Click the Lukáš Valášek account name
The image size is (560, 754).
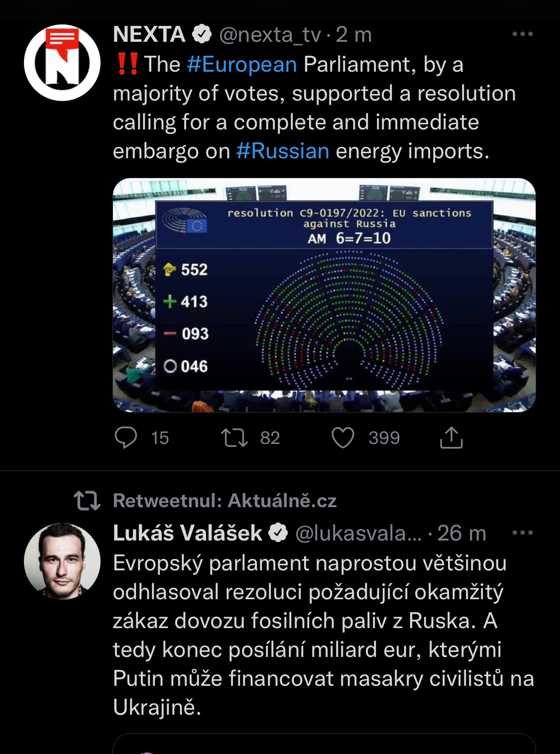[x=187, y=533]
